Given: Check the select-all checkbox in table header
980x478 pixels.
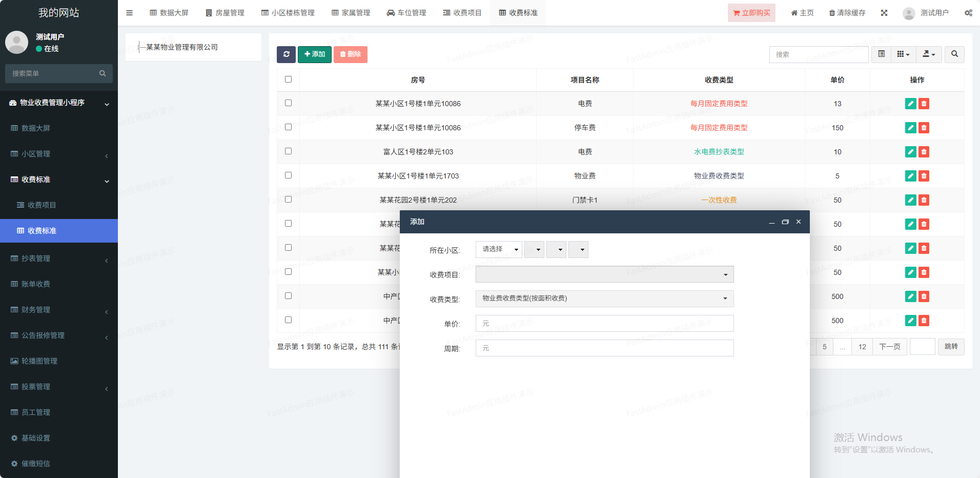Looking at the screenshot, I should [x=288, y=79].
